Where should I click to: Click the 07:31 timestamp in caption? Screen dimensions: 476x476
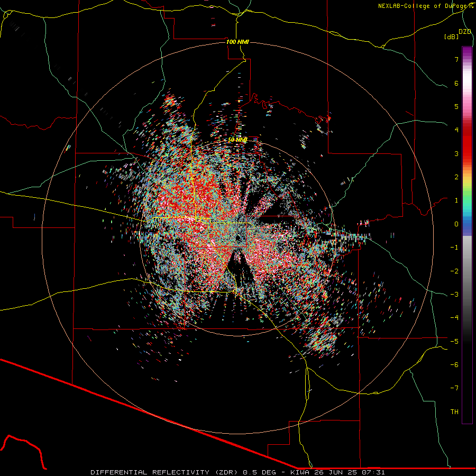pyautogui.click(x=373, y=472)
